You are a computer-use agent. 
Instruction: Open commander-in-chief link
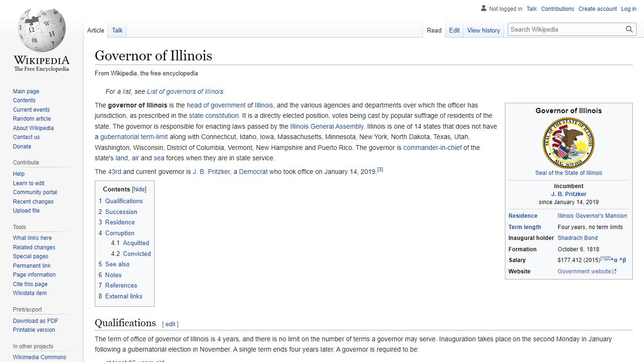432,148
